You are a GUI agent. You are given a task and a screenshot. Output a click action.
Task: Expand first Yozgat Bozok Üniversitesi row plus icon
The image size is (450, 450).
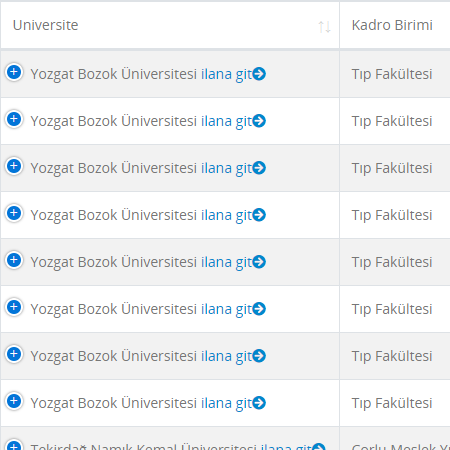pyautogui.click(x=14, y=72)
